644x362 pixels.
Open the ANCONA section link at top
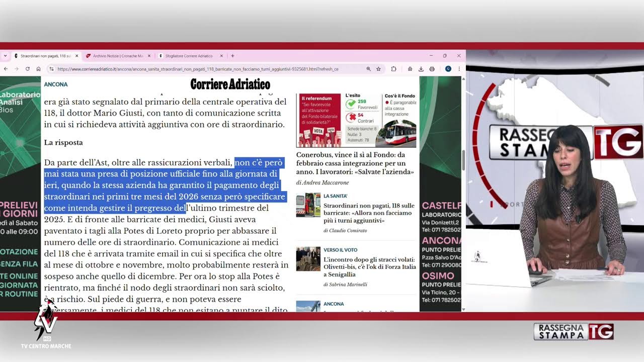pos(56,84)
